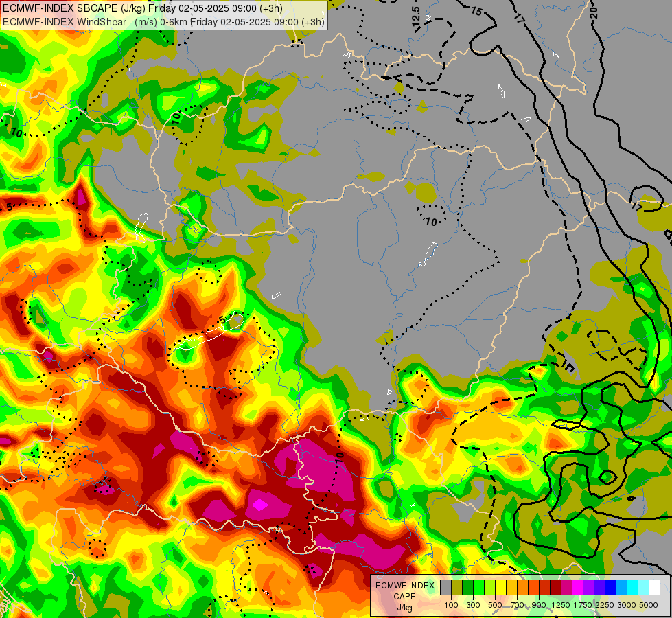This screenshot has width=672, height=618.
Task: Click the legend value 3000
Action: pyautogui.click(x=627, y=605)
